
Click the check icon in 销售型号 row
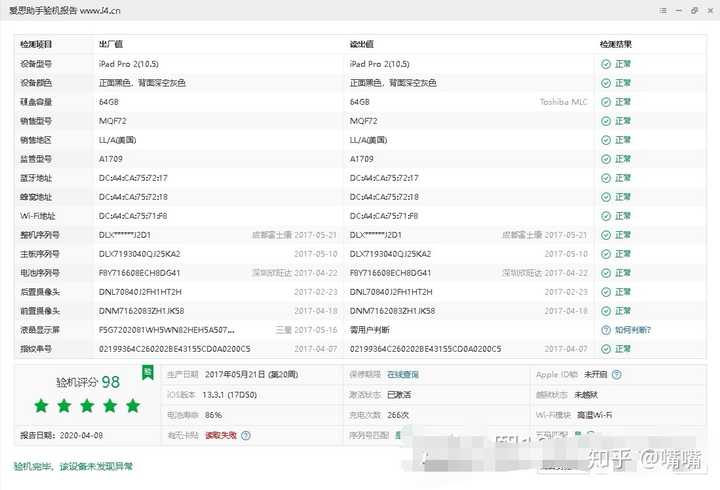(606, 121)
